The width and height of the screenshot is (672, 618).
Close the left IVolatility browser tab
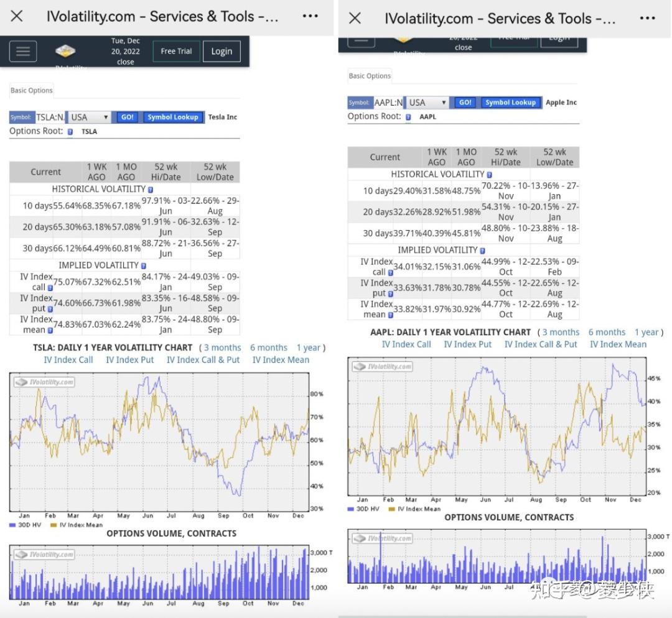(17, 16)
